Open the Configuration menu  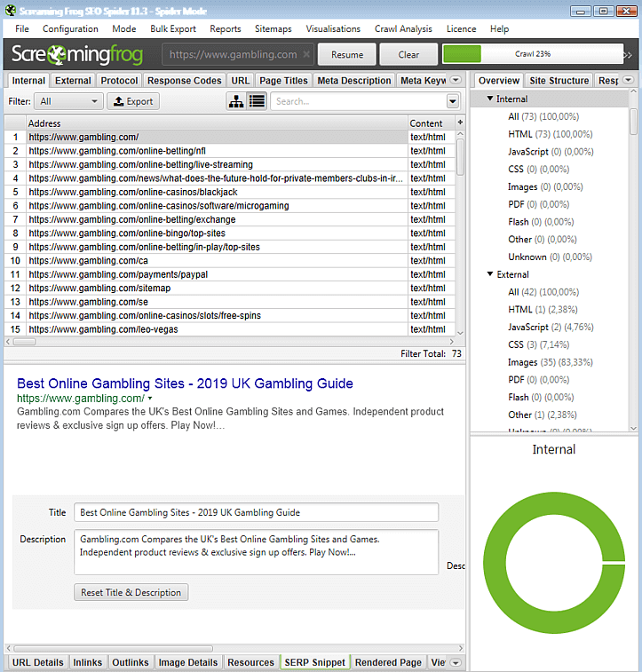pyautogui.click(x=70, y=28)
